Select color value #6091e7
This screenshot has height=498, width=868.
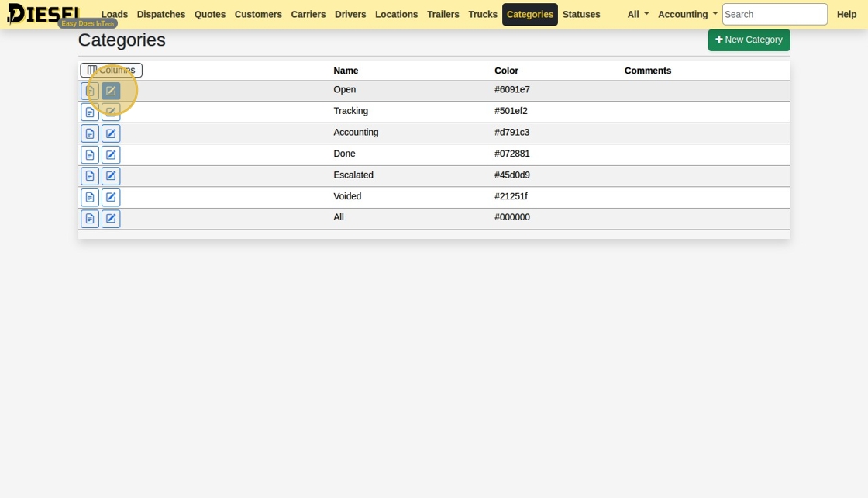512,90
